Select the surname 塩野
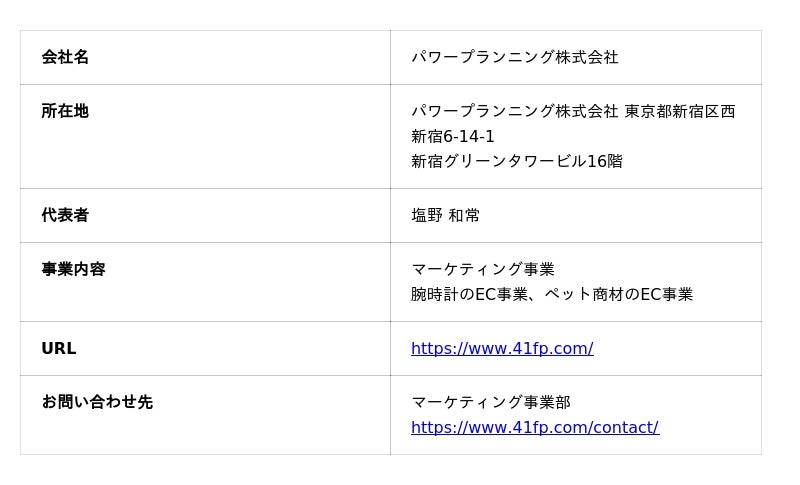Image resolution: width=800 pixels, height=485 pixels. point(427,216)
